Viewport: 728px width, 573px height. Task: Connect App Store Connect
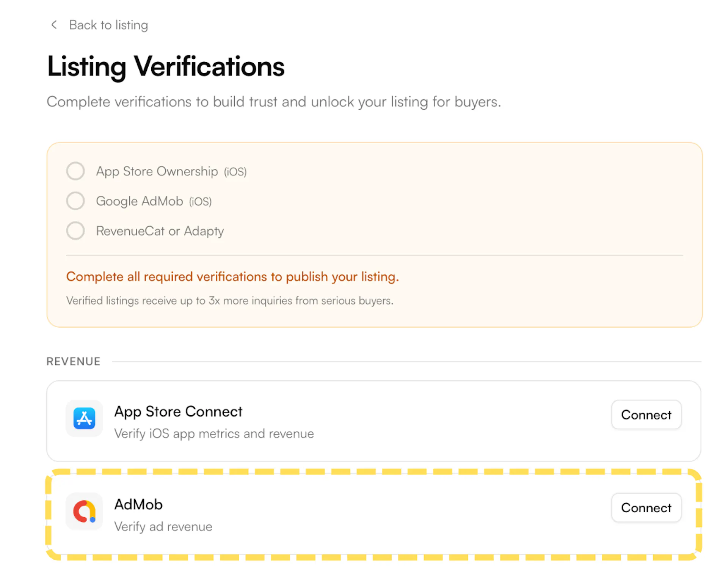pyautogui.click(x=646, y=415)
